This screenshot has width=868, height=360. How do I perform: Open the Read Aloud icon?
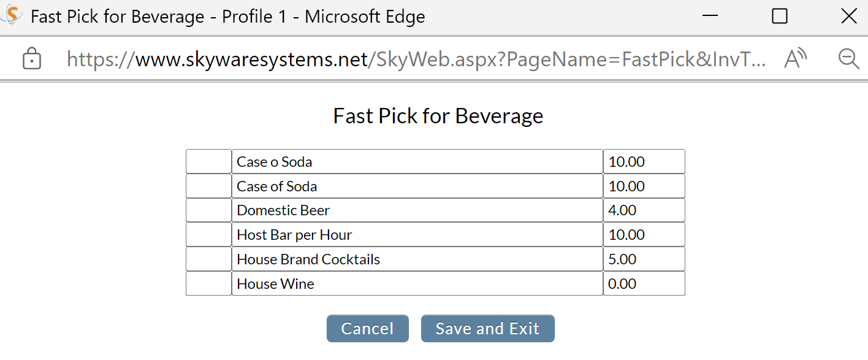(x=796, y=59)
